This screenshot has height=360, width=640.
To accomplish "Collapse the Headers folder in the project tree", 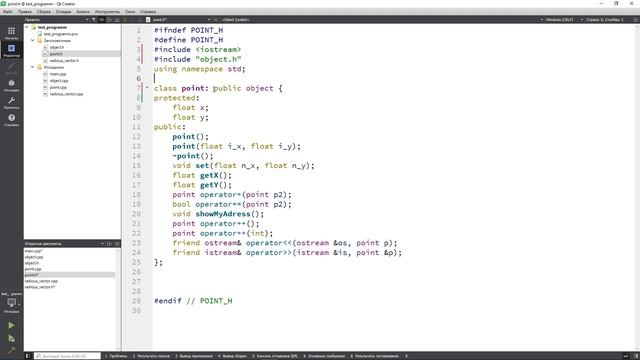I will pos(33,40).
